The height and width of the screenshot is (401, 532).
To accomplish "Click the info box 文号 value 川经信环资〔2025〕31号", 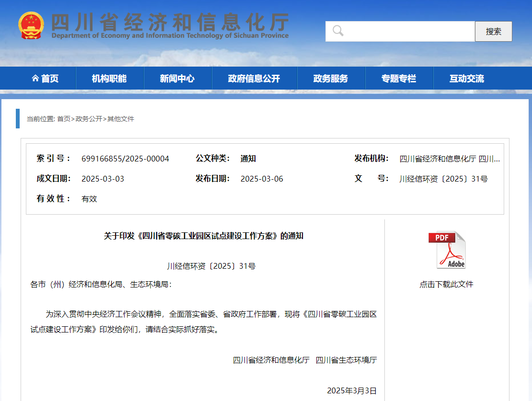I will pos(443,179).
